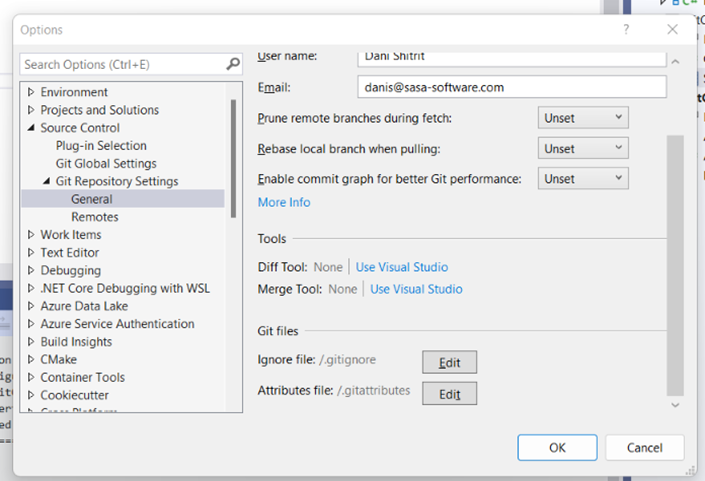This screenshot has height=481, width=705.
Task: Click the /.gitignore path text
Action: tap(348, 360)
